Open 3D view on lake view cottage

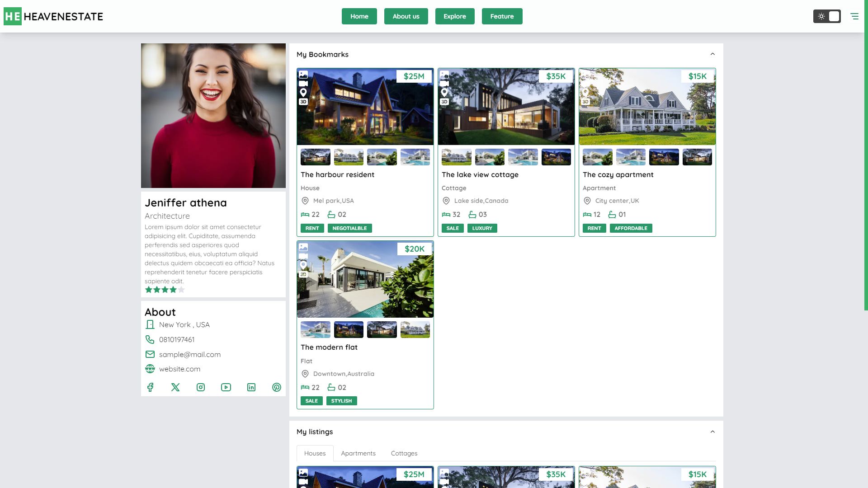(444, 102)
